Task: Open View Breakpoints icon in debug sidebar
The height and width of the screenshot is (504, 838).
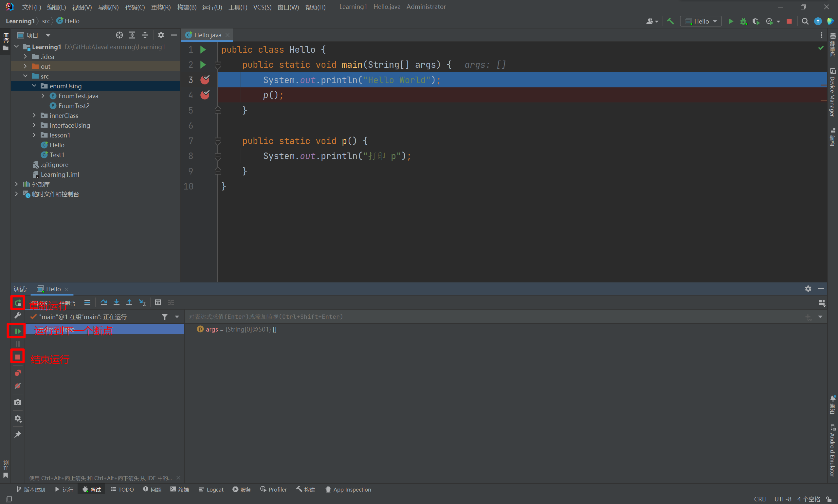Action: [18, 373]
